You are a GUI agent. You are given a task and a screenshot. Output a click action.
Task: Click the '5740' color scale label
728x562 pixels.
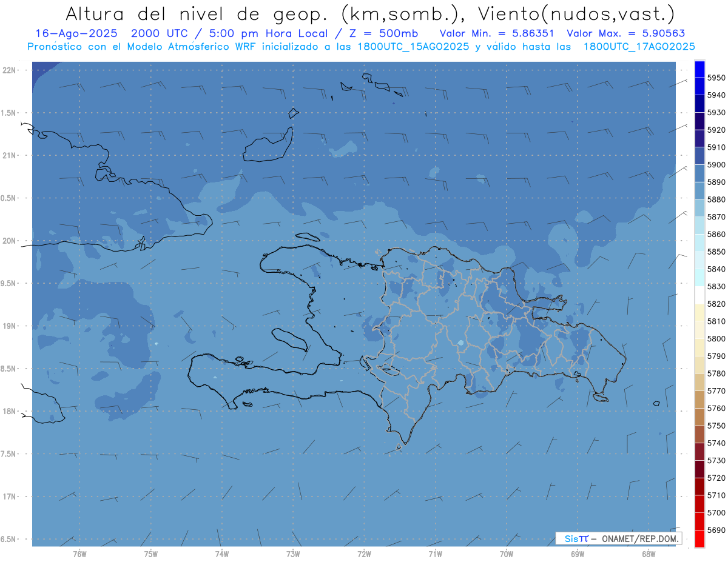pos(716,443)
